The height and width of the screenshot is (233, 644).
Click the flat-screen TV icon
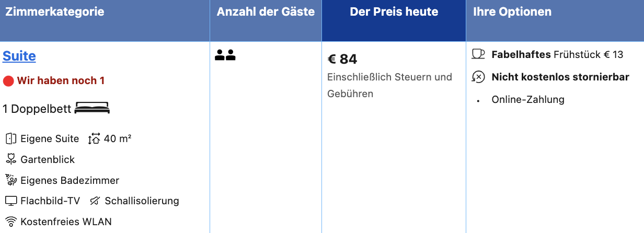tap(11, 201)
